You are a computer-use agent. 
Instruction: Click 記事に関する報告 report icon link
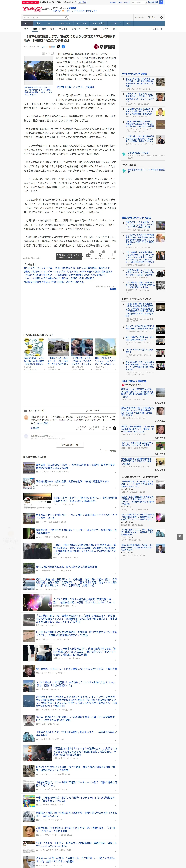[31, 258]
